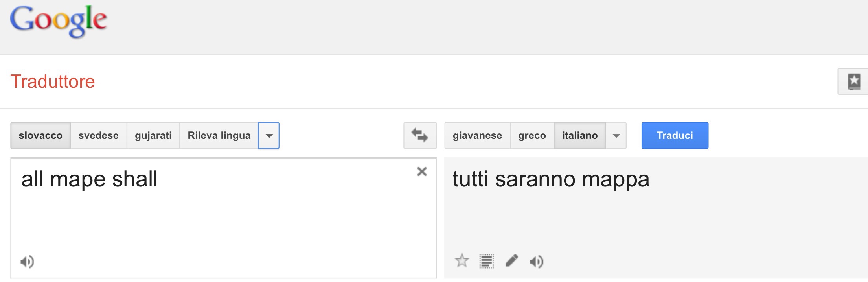Click the Google logo
This screenshot has width=868, height=282.
coord(59,21)
